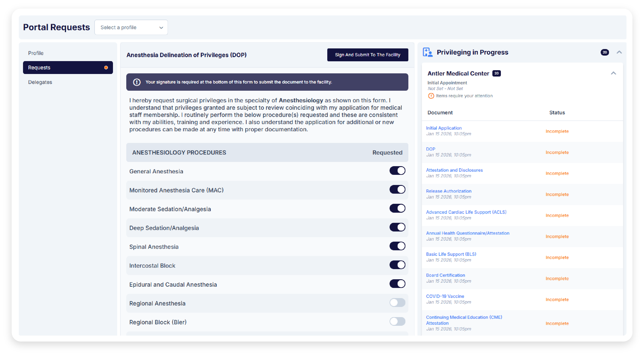
Task: Click the info icon in signature notice banner
Action: [x=137, y=82]
